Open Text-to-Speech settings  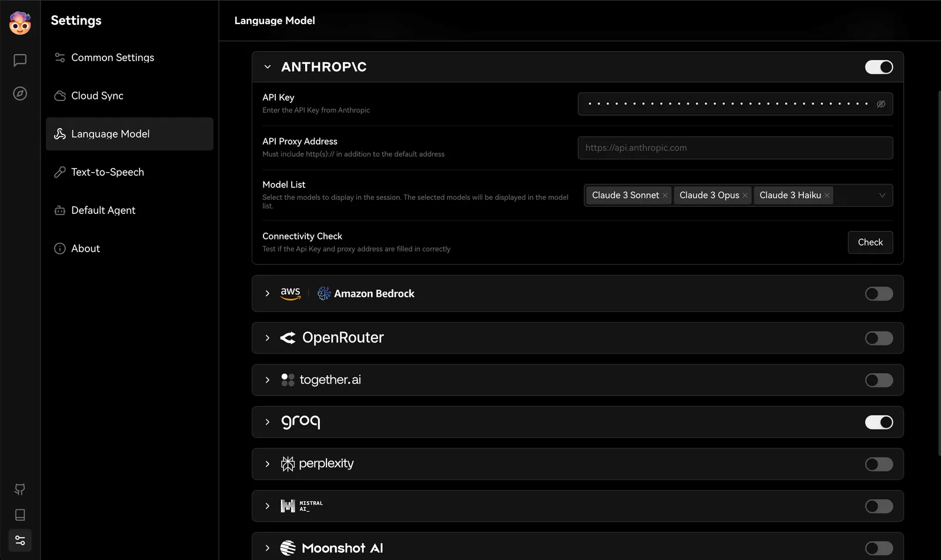[129, 172]
